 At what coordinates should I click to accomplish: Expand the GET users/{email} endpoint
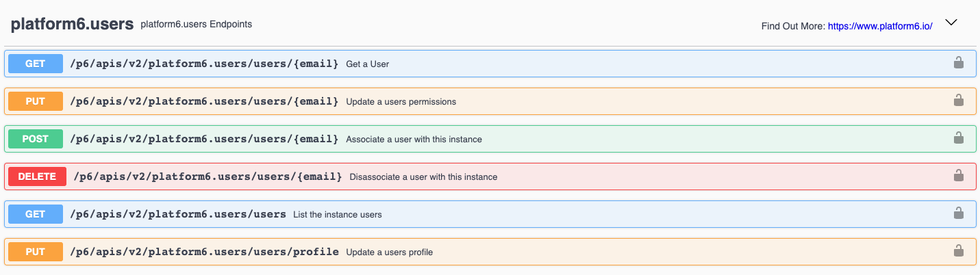pos(204,64)
